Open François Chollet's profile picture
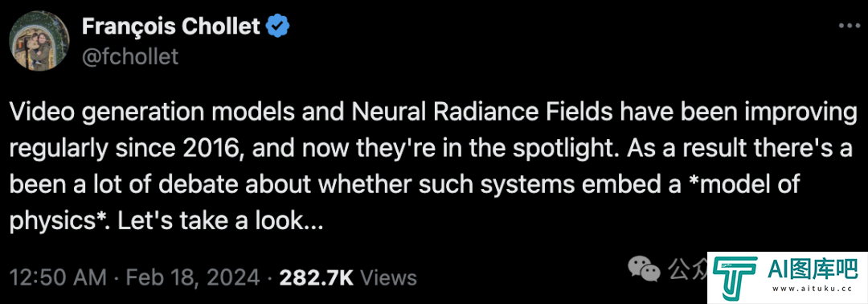868x304 pixels. tap(39, 41)
